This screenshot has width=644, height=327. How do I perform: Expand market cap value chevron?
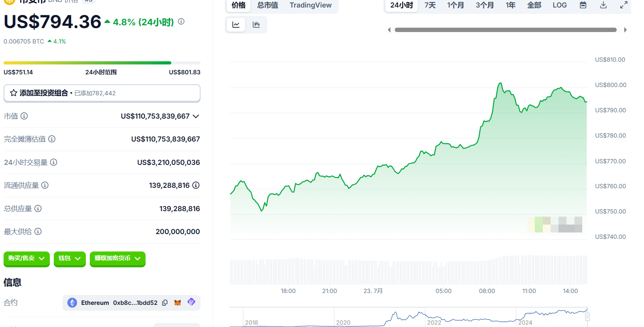click(196, 116)
